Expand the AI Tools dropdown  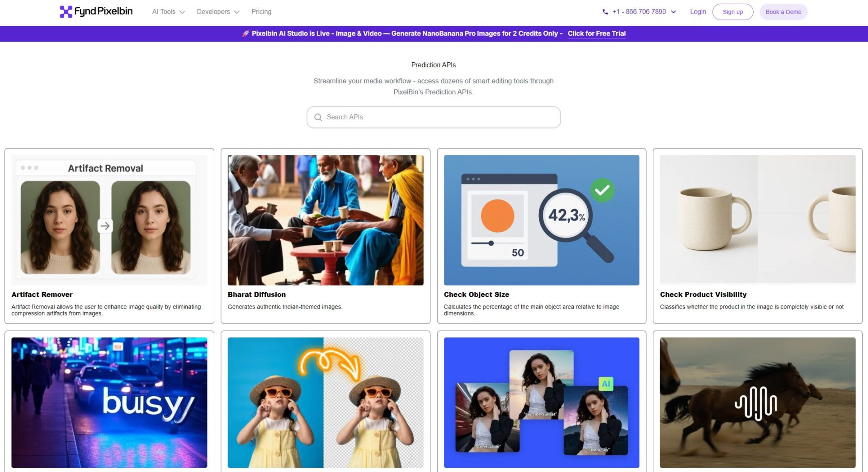168,12
